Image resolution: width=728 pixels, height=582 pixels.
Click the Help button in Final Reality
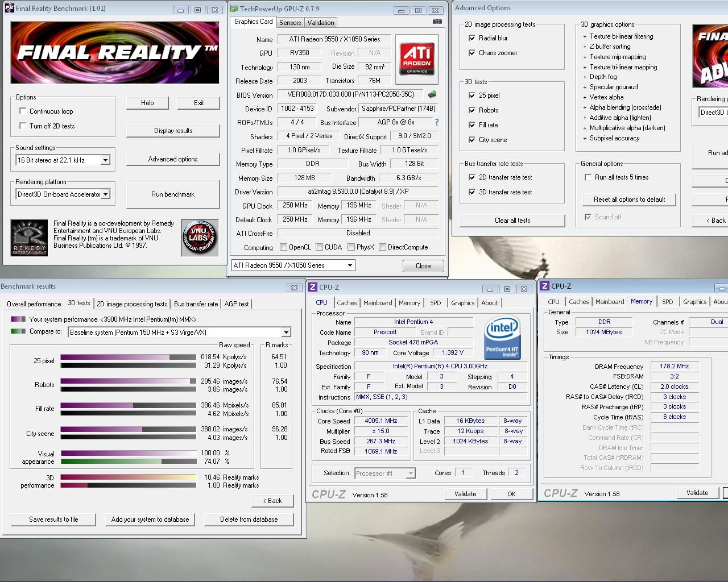(x=147, y=103)
